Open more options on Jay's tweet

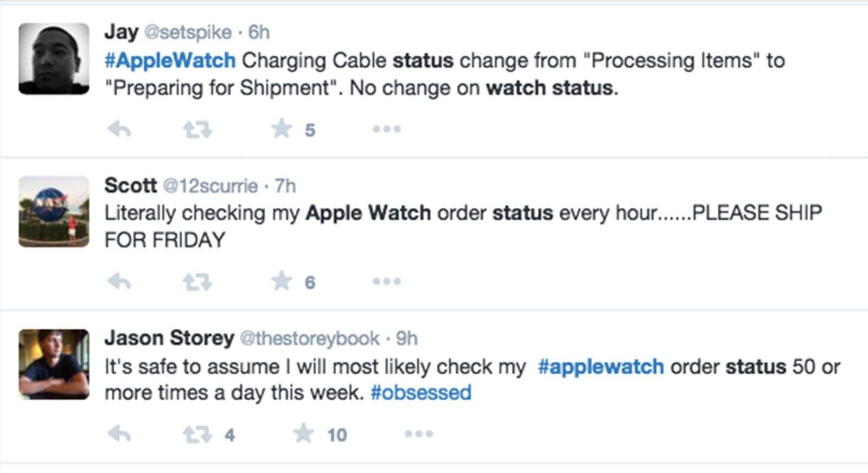[387, 130]
